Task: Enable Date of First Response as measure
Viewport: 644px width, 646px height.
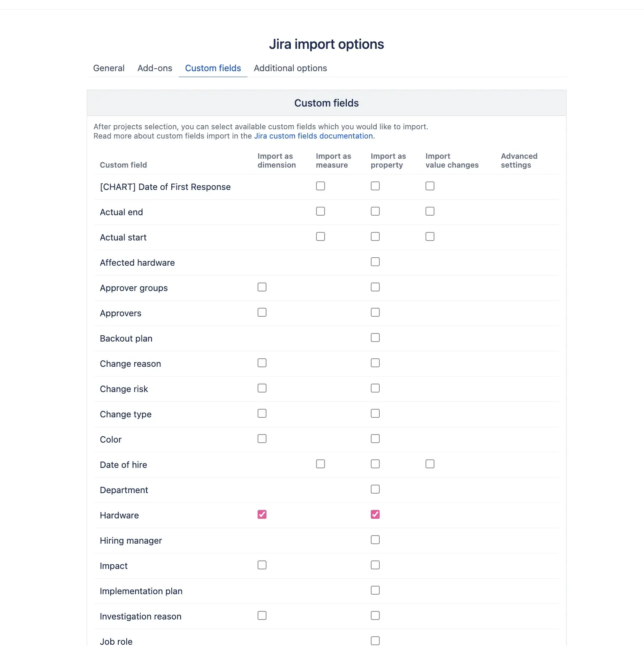Action: [x=320, y=186]
